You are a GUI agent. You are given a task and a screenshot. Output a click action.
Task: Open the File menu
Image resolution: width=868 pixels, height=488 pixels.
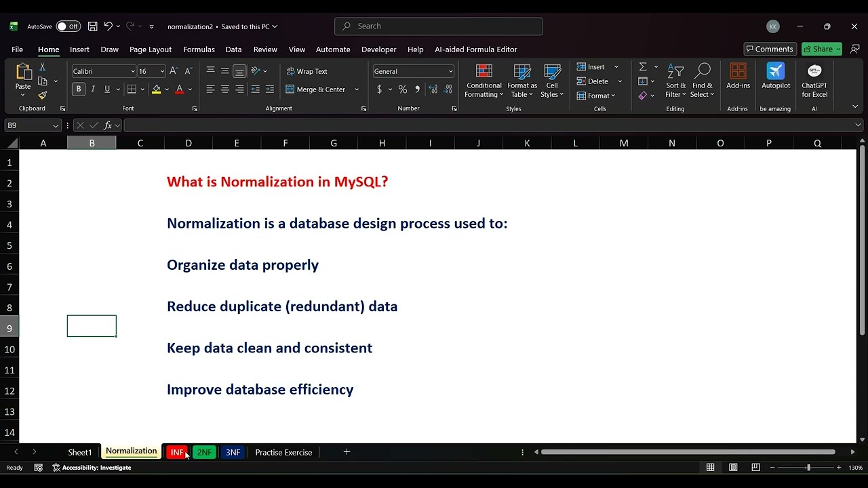tap(17, 49)
